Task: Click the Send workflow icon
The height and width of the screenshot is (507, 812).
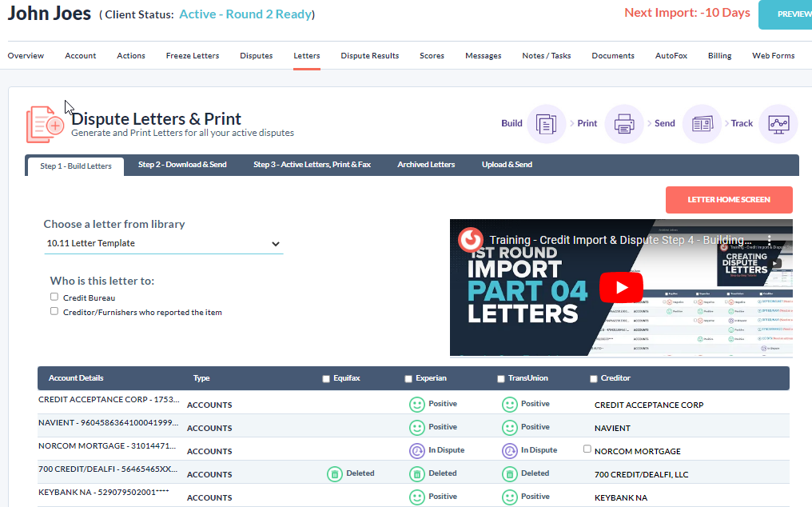Action: pyautogui.click(x=702, y=124)
